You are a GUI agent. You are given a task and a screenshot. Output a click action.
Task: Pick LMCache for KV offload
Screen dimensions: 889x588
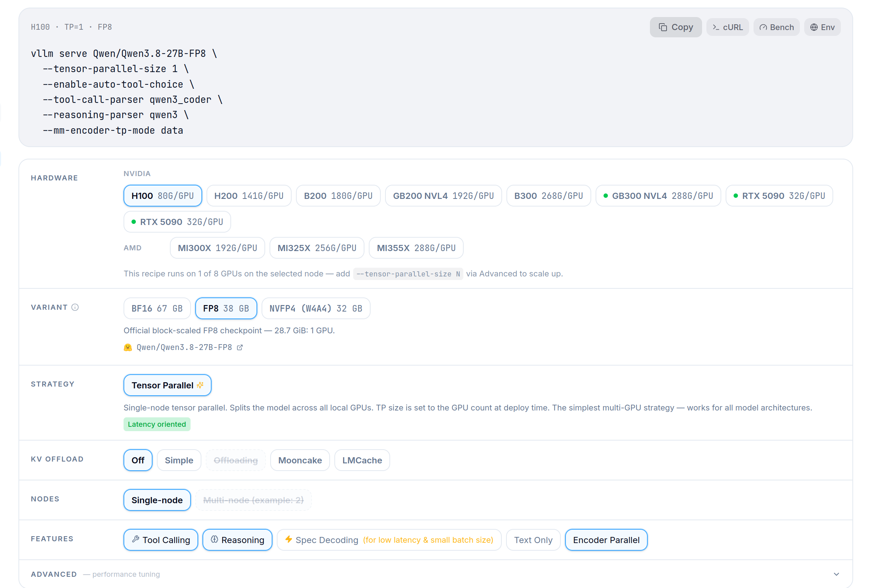click(362, 460)
